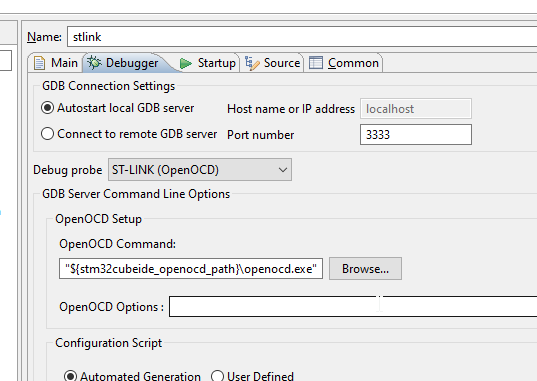
Task: Click the OpenOCD Command path field
Action: (x=191, y=269)
